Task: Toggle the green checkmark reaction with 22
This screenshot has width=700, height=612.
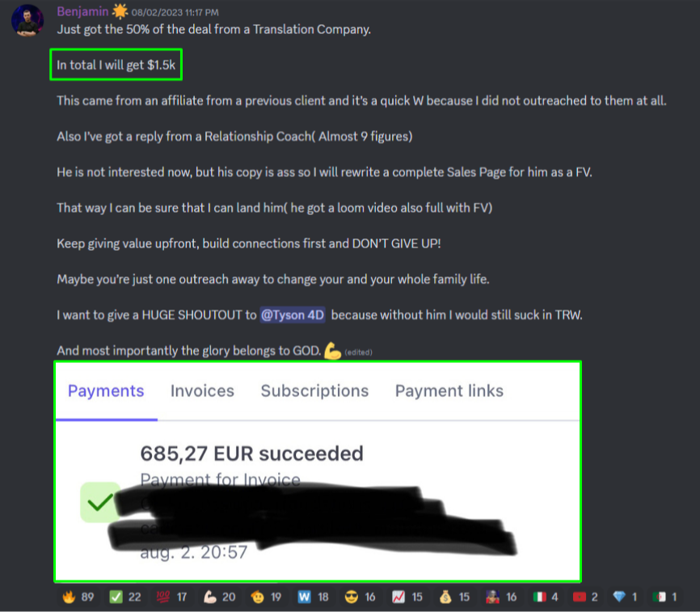Action: pos(125,597)
